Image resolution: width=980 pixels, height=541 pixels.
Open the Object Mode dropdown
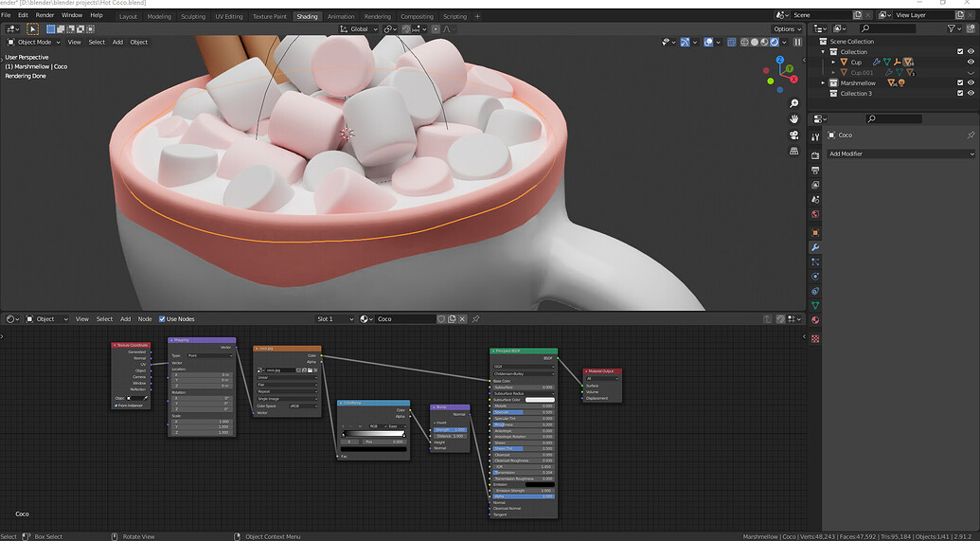(34, 42)
